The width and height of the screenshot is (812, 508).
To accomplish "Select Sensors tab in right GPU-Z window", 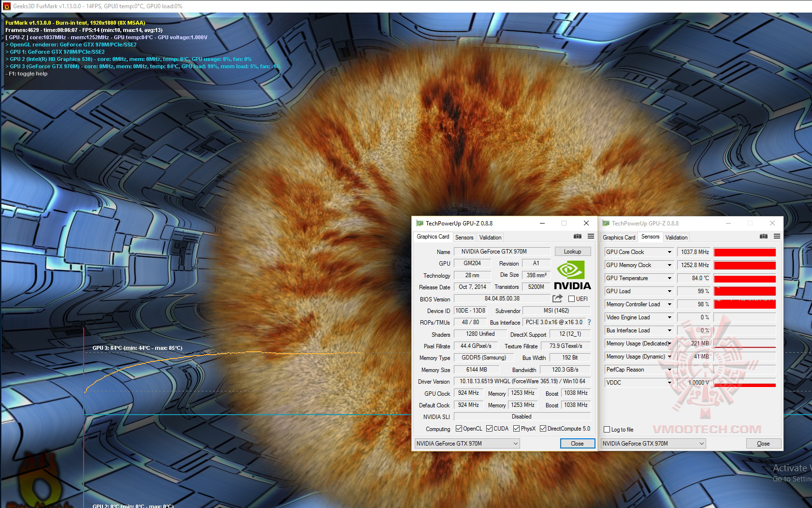I will 650,237.
